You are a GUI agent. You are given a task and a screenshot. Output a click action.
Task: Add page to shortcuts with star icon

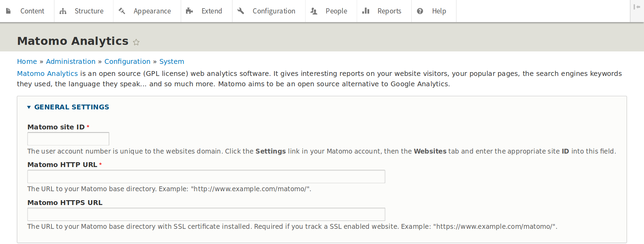136,42
